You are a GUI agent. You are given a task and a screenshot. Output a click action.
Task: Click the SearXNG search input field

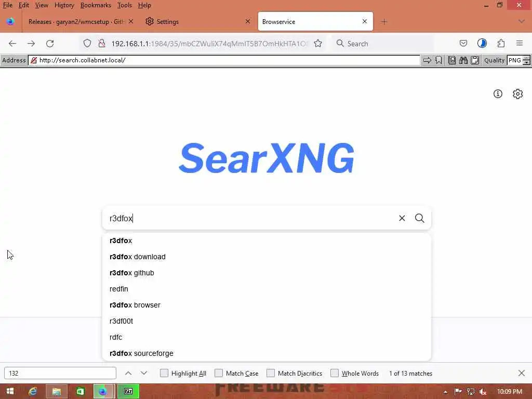251,218
